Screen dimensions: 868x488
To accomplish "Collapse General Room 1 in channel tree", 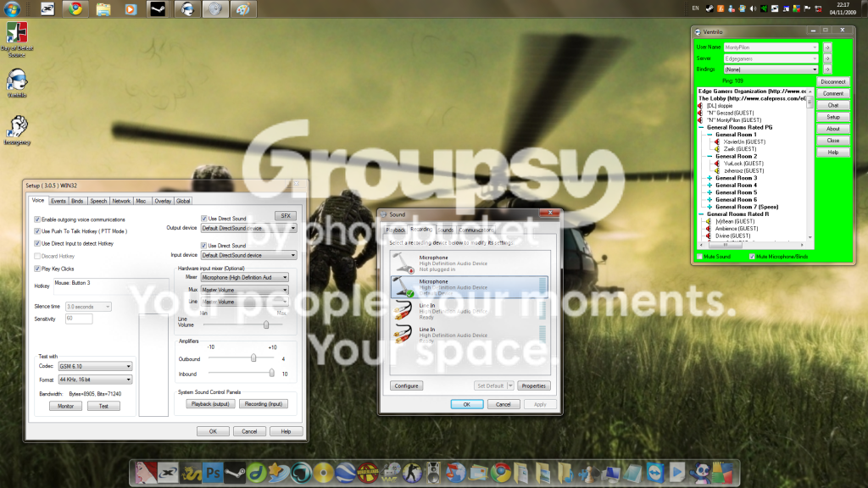I will 709,135.
